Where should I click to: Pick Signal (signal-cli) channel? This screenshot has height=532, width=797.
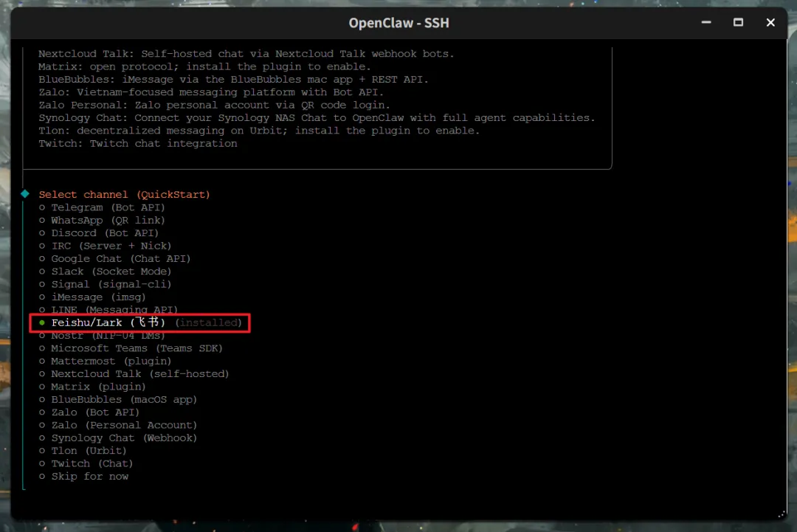click(106, 284)
